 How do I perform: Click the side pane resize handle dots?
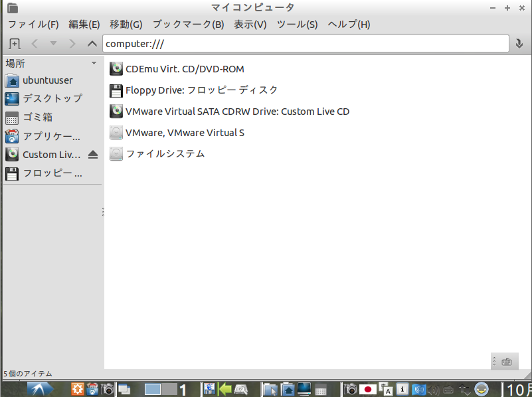pos(103,212)
